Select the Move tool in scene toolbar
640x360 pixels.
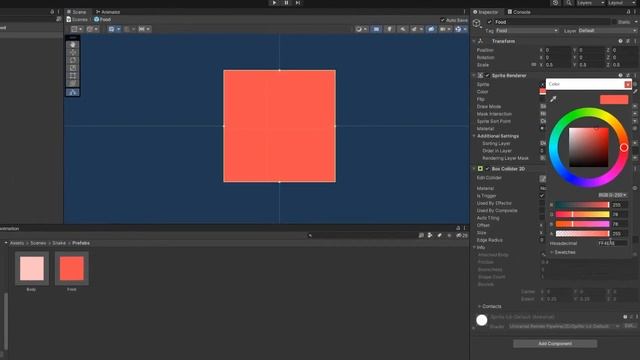point(73,52)
